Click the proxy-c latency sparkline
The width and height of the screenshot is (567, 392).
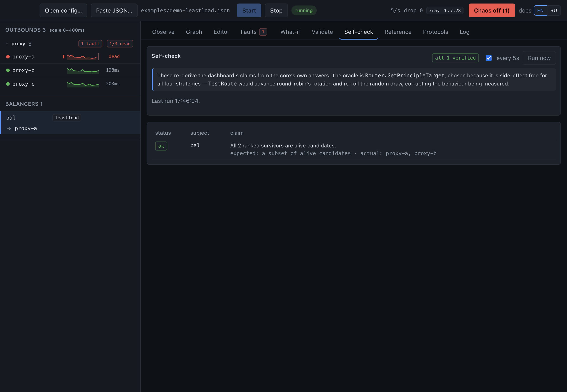[x=83, y=84]
